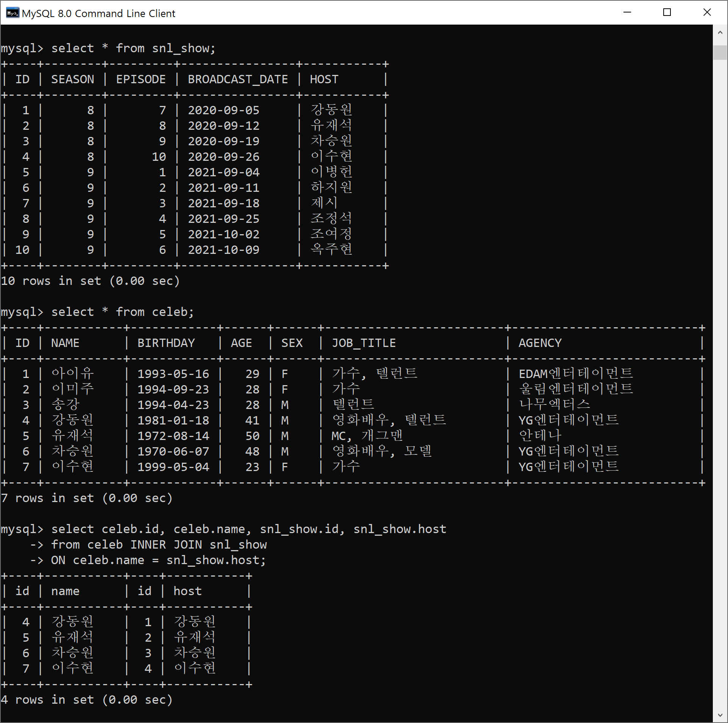Click the 1993-05-16 birthday value
This screenshot has width=728, height=723.
[173, 374]
